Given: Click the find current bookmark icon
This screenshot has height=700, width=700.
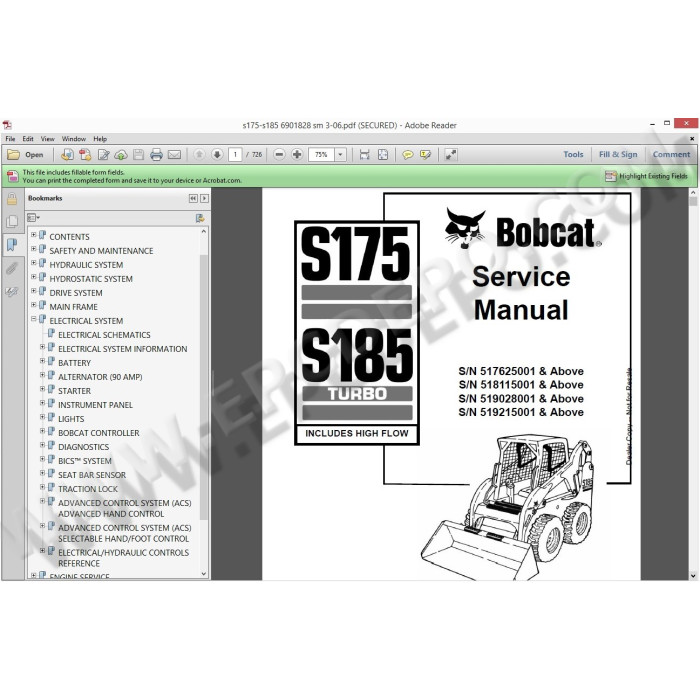Looking at the screenshot, I should click(x=200, y=218).
